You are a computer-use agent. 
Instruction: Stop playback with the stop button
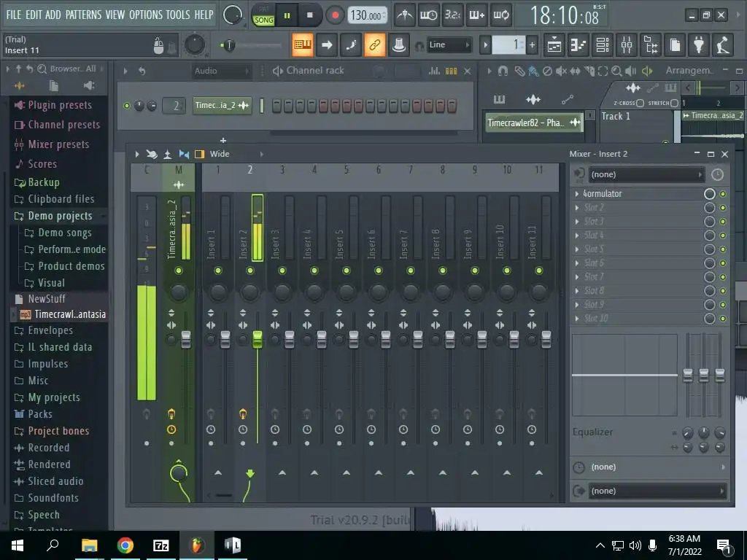coord(309,15)
